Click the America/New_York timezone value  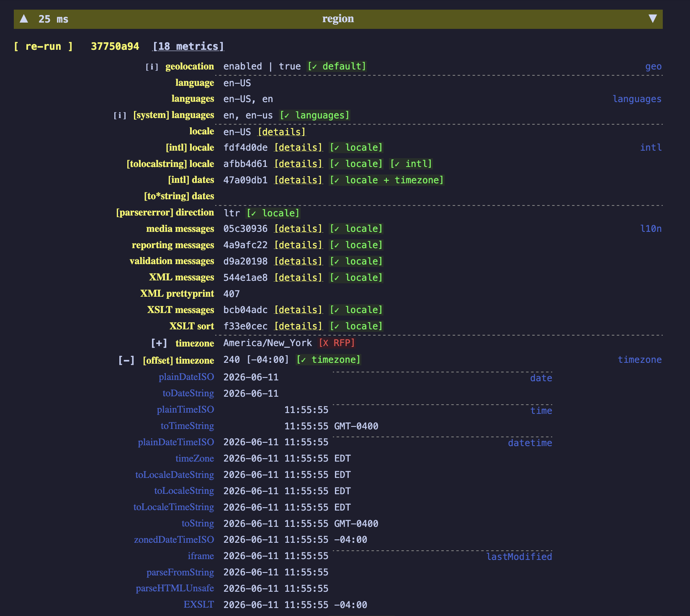pos(268,343)
